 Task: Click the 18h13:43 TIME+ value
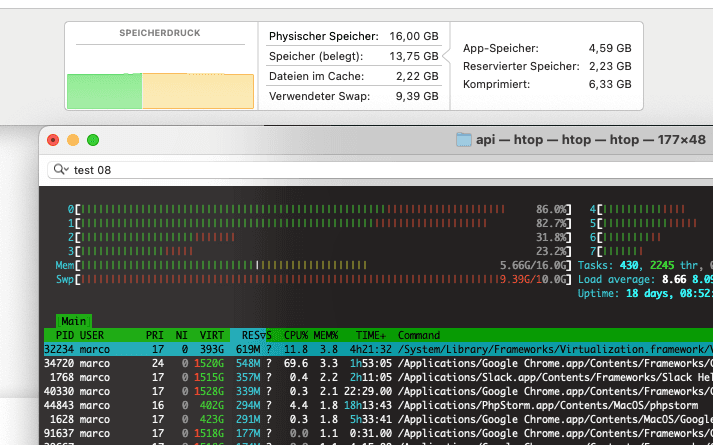click(368, 405)
